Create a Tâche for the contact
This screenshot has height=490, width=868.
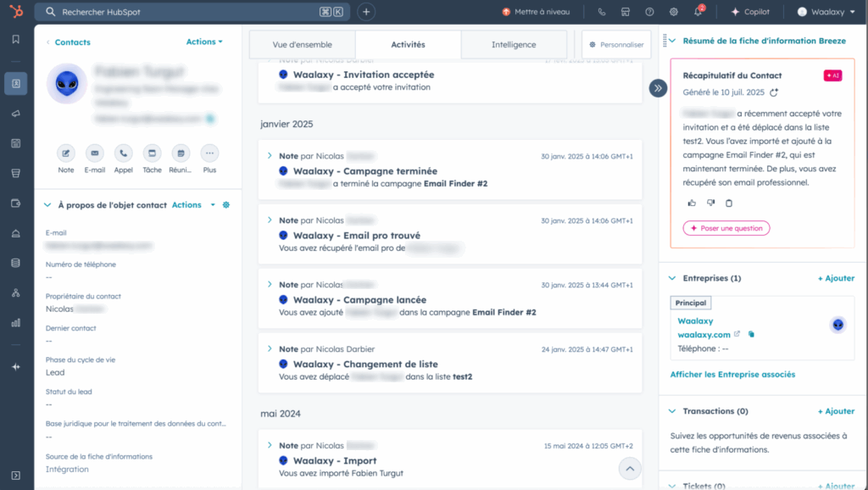pyautogui.click(x=153, y=153)
